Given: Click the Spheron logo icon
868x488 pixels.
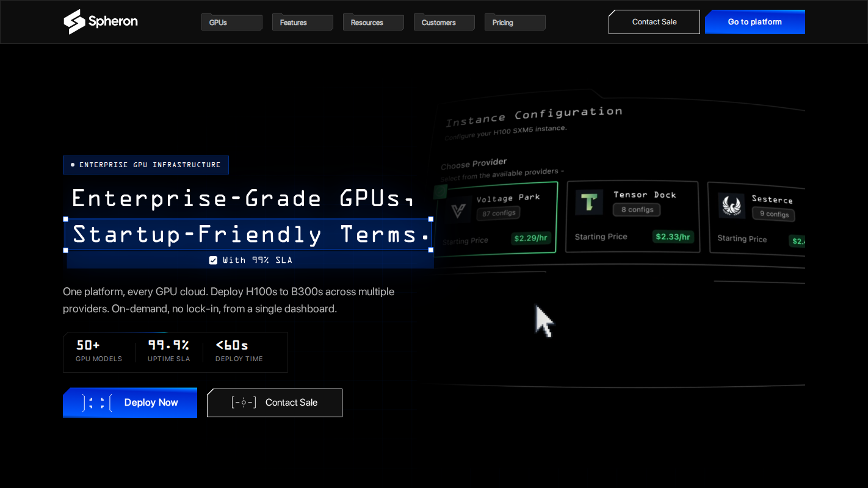Looking at the screenshot, I should tap(74, 22).
